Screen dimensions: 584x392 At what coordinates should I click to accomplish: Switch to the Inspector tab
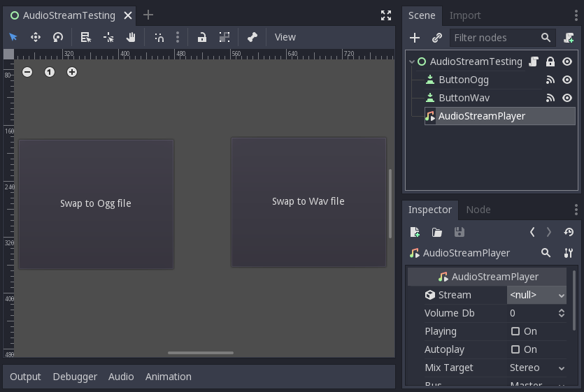(x=430, y=210)
